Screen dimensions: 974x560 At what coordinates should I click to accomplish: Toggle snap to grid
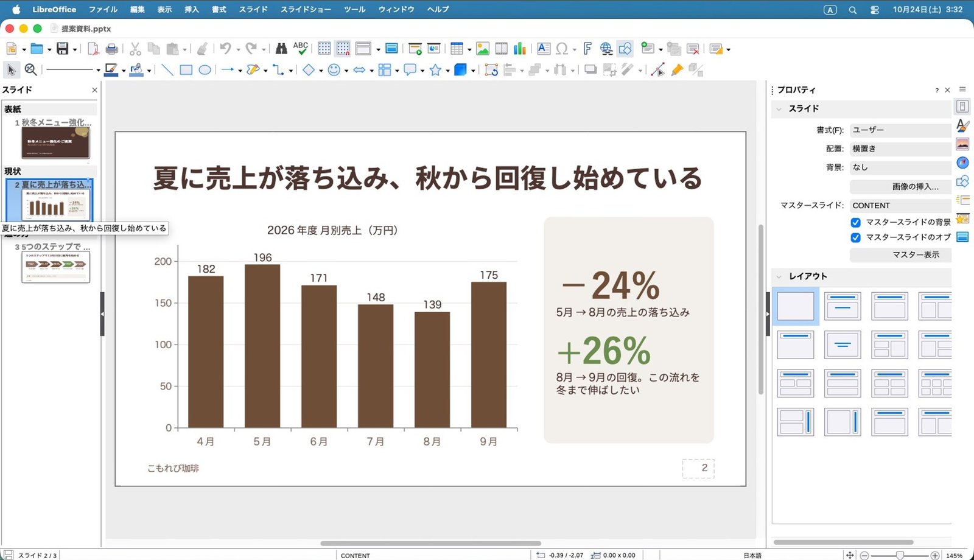click(x=343, y=49)
